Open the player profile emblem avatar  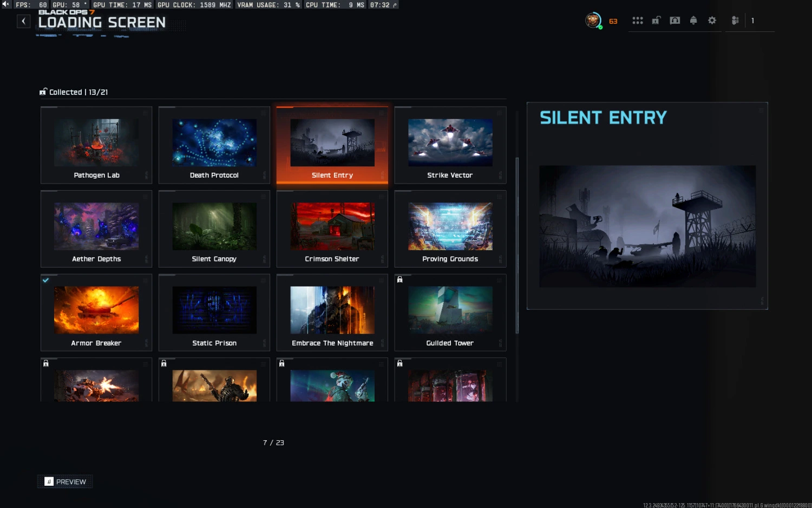[x=593, y=21]
